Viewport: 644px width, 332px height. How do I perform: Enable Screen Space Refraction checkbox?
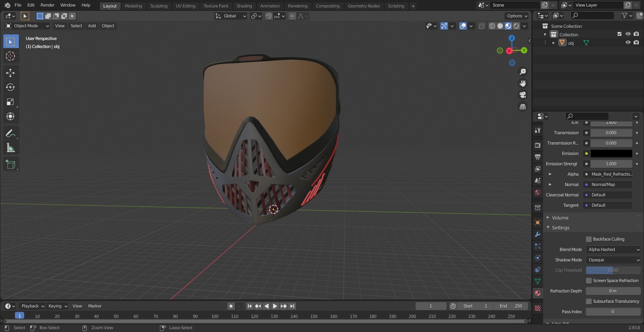pos(589,281)
